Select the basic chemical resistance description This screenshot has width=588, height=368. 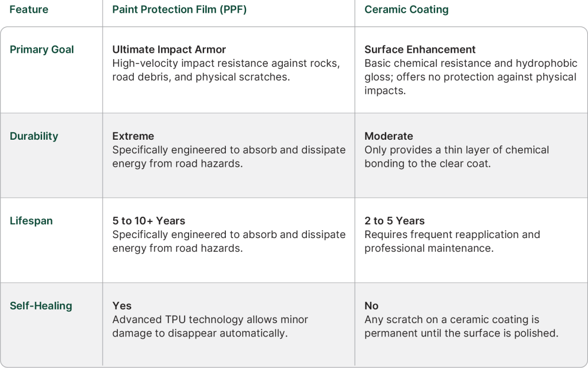tap(470, 77)
